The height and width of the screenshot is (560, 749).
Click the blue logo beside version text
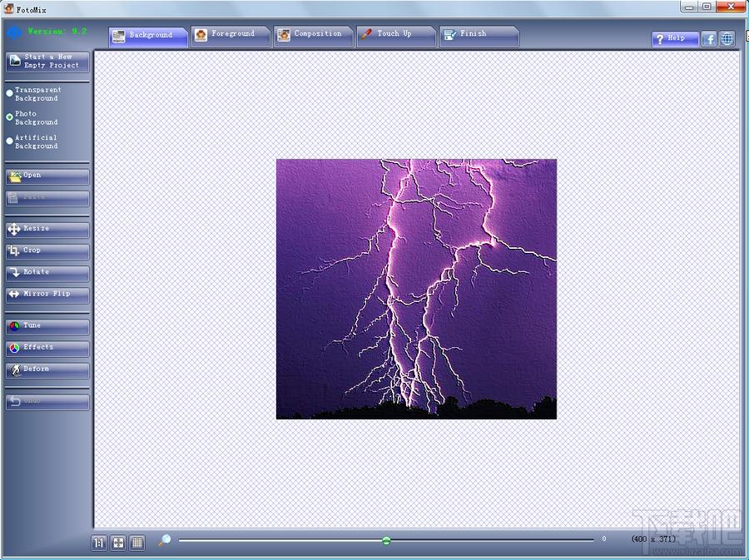(14, 32)
